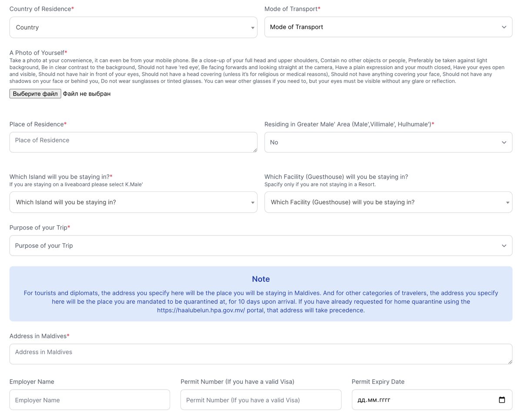This screenshot has height=420, width=522.
Task: Click the Address in Maldives textarea resize handle
Action: pyautogui.click(x=510, y=362)
